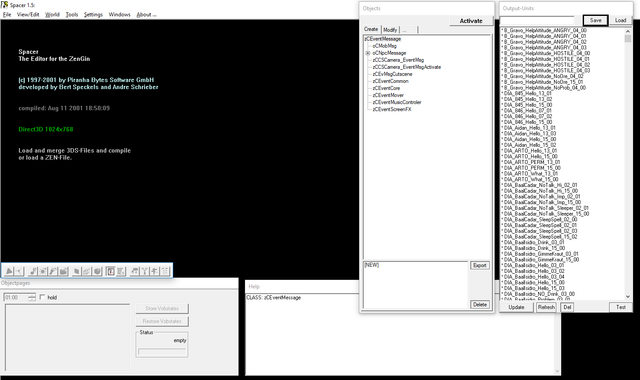Open the Settings menu

coord(93,15)
